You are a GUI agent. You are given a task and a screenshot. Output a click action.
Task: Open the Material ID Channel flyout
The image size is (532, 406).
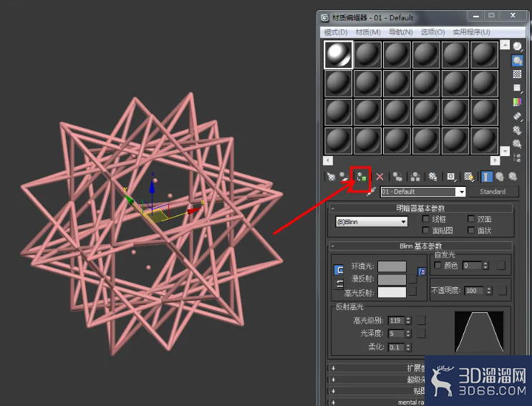point(451,177)
